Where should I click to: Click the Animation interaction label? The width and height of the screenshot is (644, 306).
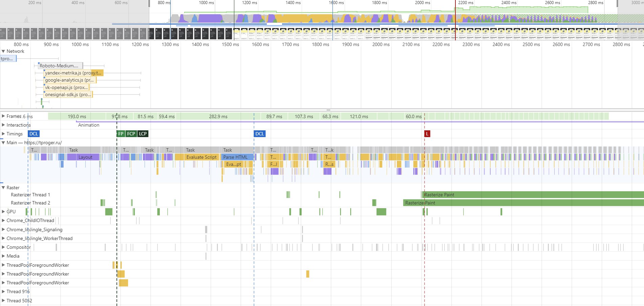tap(89, 125)
